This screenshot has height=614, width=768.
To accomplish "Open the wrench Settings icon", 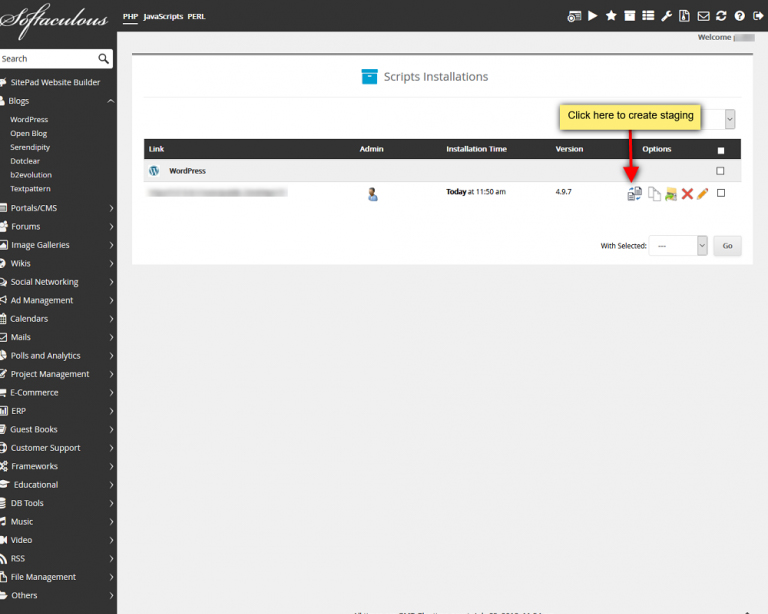I will point(666,16).
